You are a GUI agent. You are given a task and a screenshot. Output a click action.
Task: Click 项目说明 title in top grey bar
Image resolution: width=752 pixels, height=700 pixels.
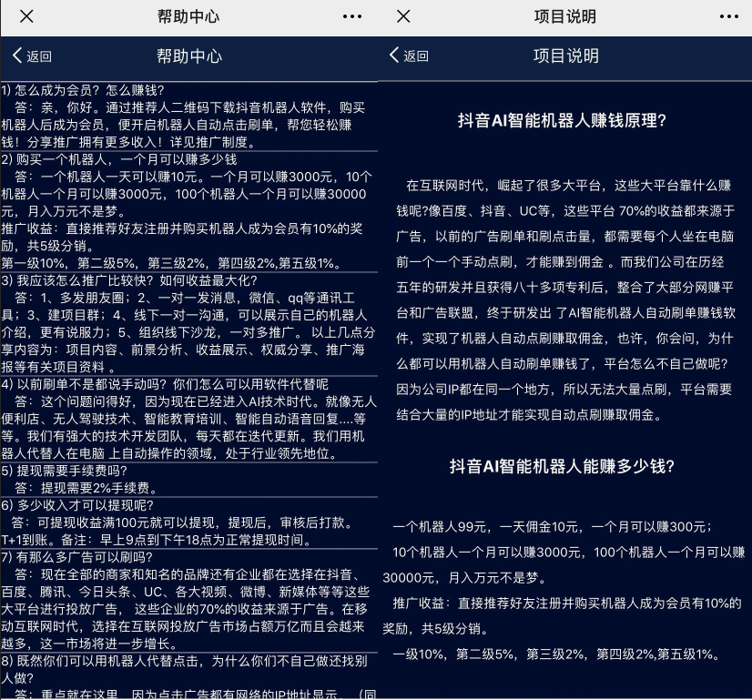coord(565,16)
